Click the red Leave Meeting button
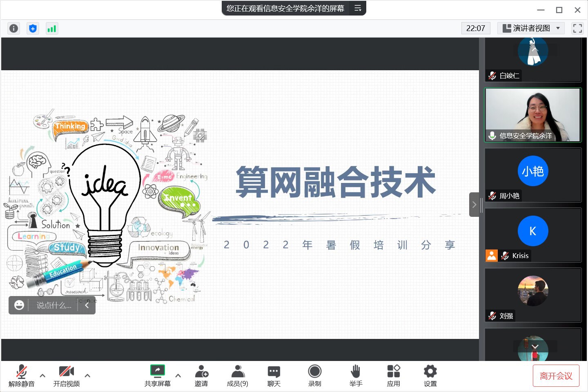The image size is (588, 392). 556,376
